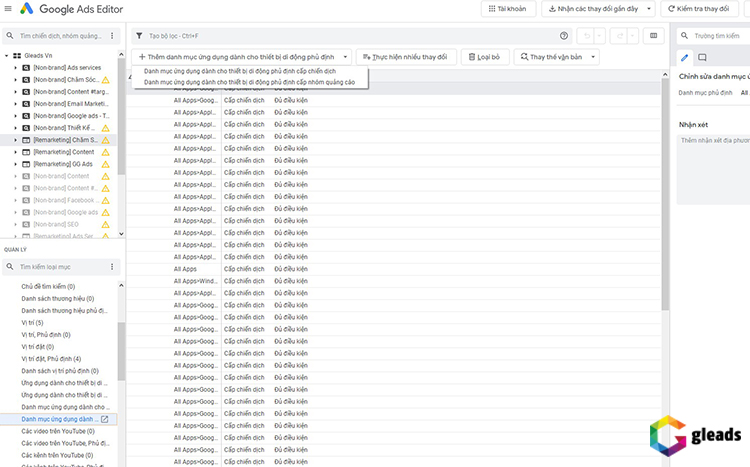The width and height of the screenshot is (750, 467).
Task: Open the comments speech bubble tab
Action: tap(703, 57)
